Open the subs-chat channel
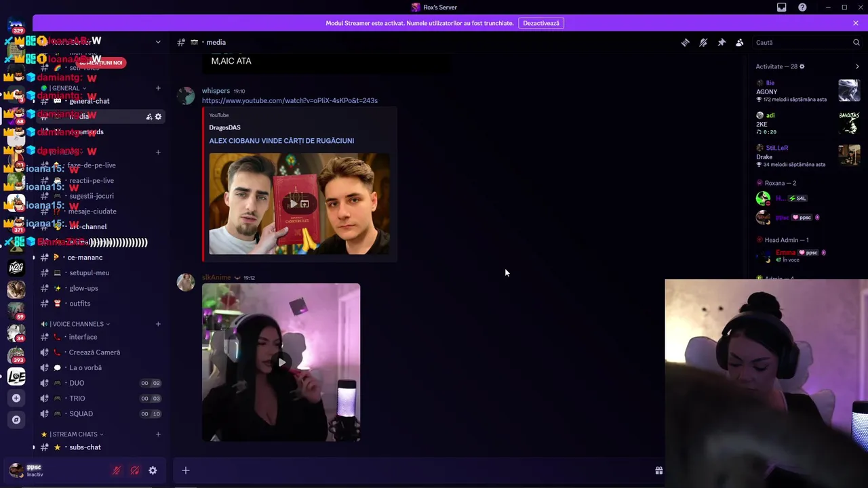The width and height of the screenshot is (868, 488). pos(100,447)
